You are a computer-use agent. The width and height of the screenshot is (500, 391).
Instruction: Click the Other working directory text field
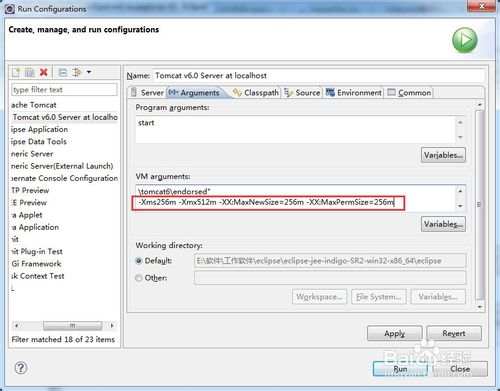tap(330, 278)
